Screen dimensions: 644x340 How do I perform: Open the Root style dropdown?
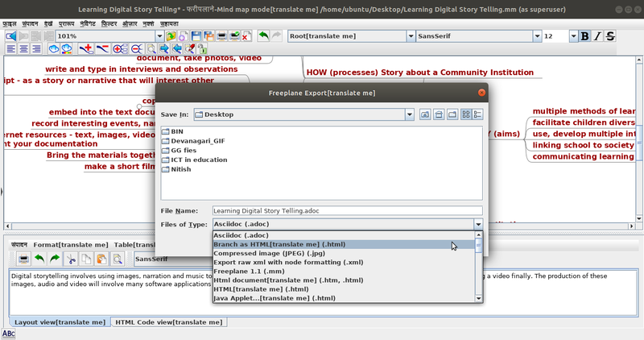[411, 36]
